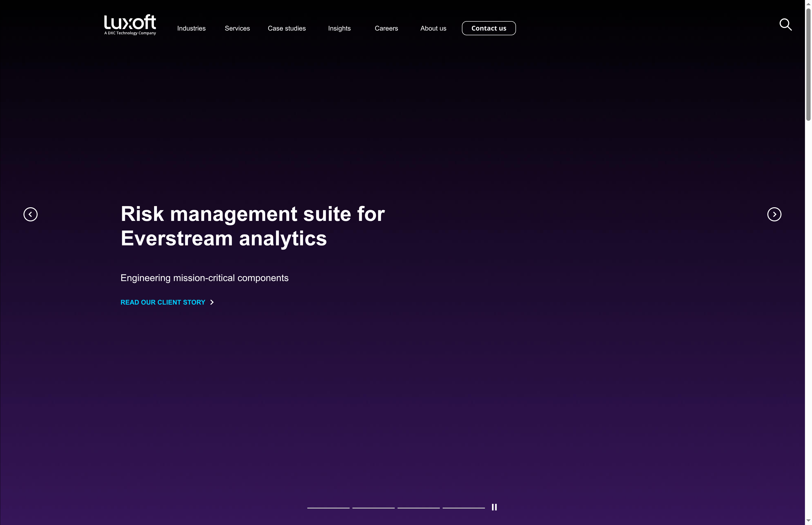Open the Careers menu
This screenshot has height=525, width=812.
click(386, 28)
